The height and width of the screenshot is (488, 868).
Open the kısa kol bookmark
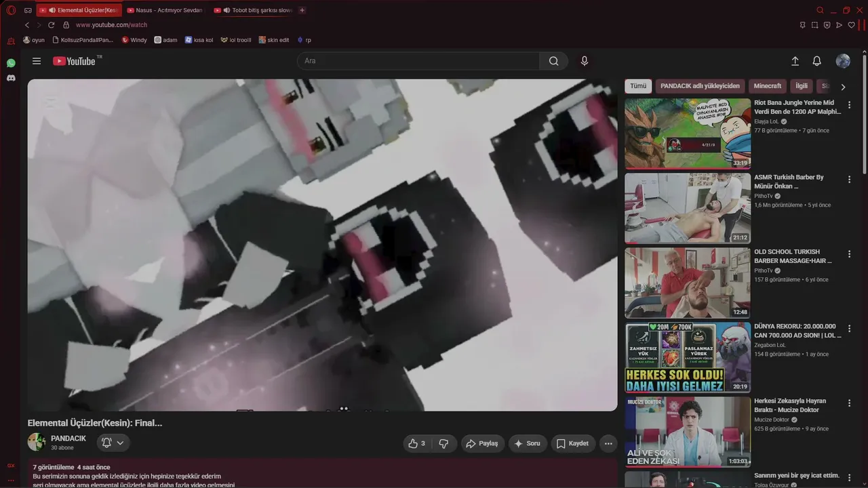[x=199, y=40]
